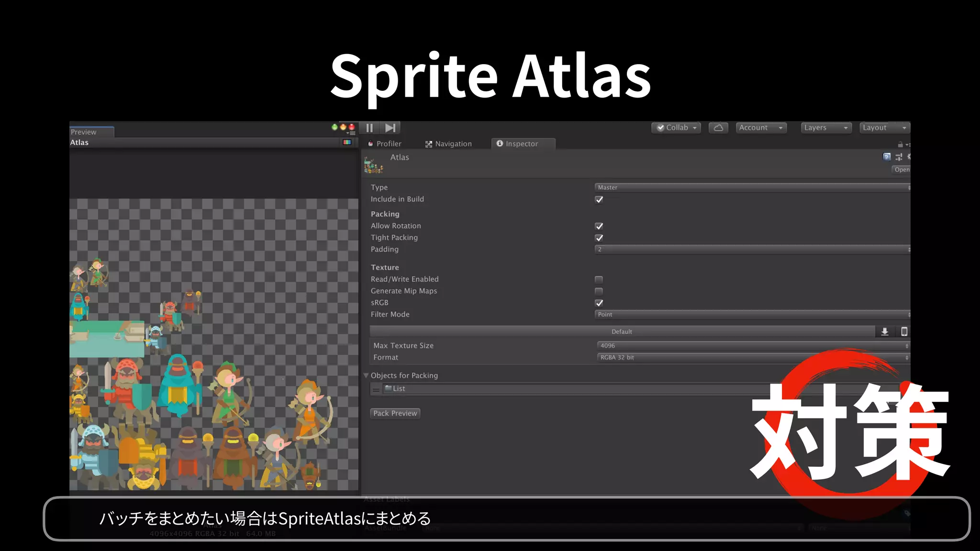This screenshot has height=551, width=980.
Task: Select the mobile device platform tab
Action: click(904, 331)
